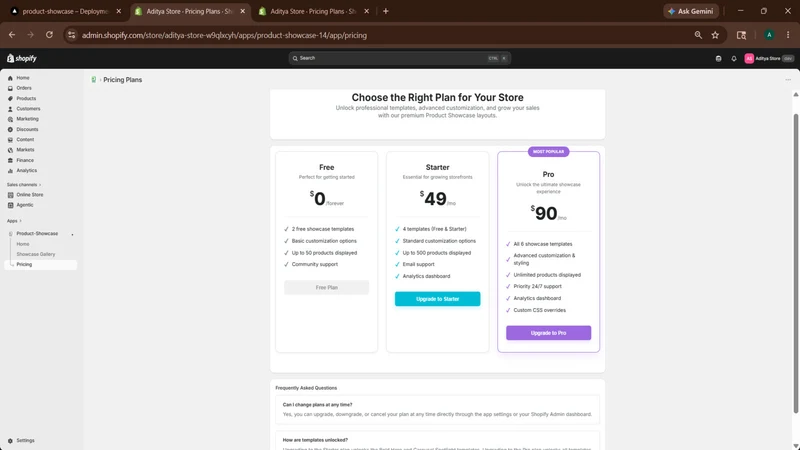Image resolution: width=800 pixels, height=450 pixels.
Task: Open the Orders sidebar icon
Action: click(x=10, y=88)
